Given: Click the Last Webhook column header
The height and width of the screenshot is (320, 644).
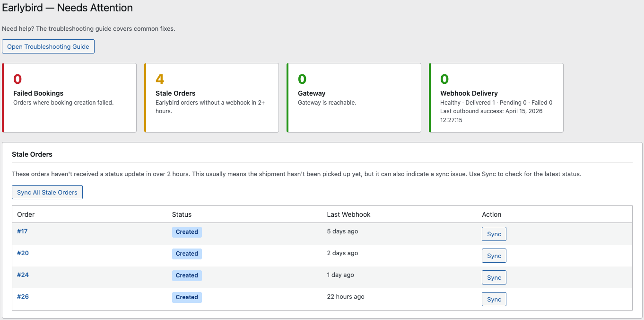Looking at the screenshot, I should (x=348, y=214).
